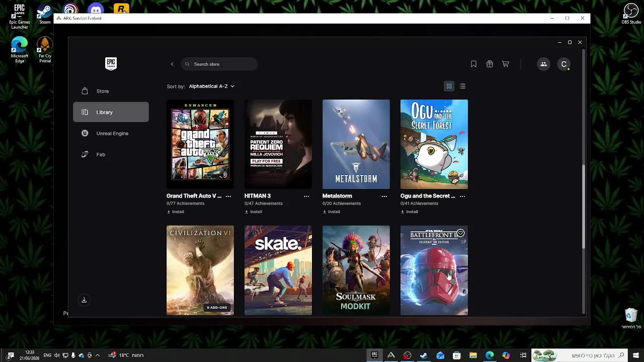
Task: Open the downloads icon in sidebar
Action: pos(84,300)
